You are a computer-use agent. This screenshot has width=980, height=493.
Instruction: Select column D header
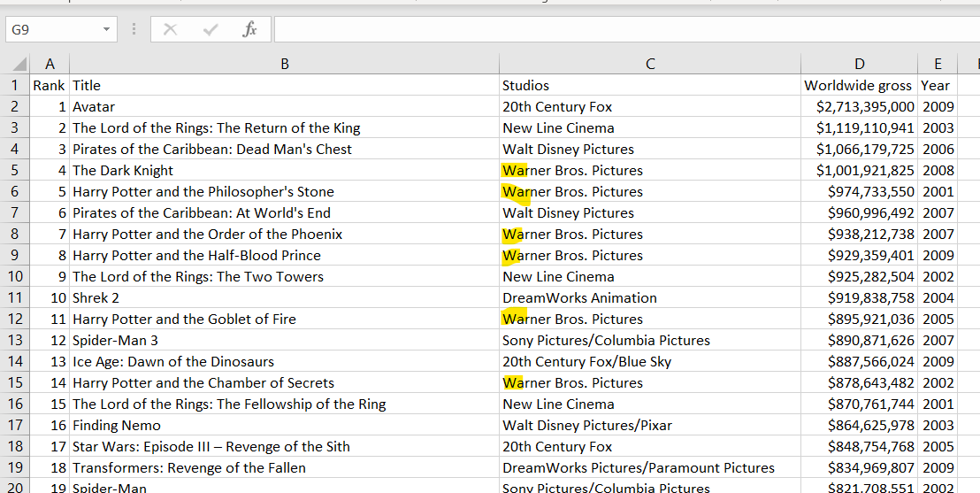point(860,64)
